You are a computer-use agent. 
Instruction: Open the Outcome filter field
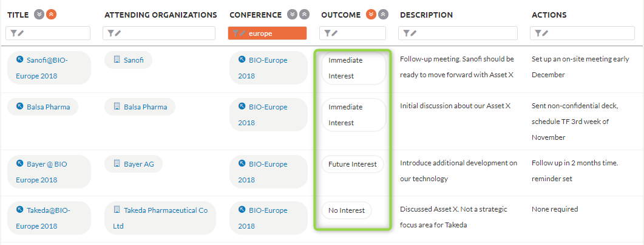(353, 33)
